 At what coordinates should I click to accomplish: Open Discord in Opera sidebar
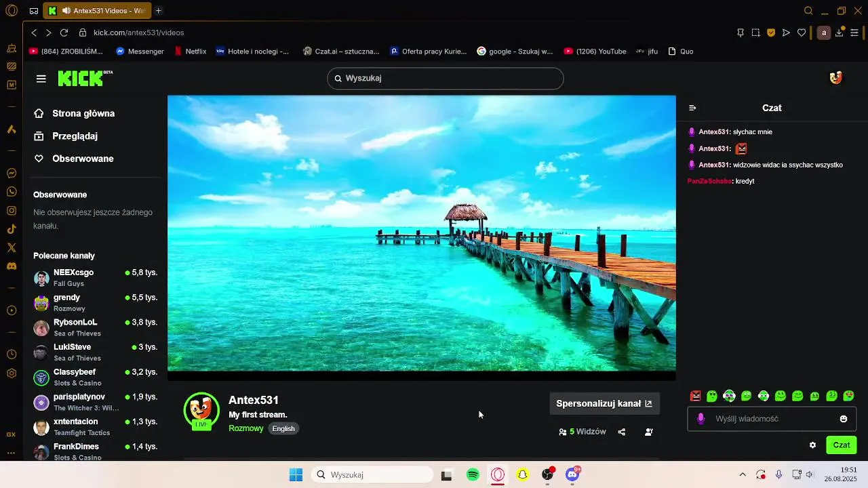click(x=12, y=266)
